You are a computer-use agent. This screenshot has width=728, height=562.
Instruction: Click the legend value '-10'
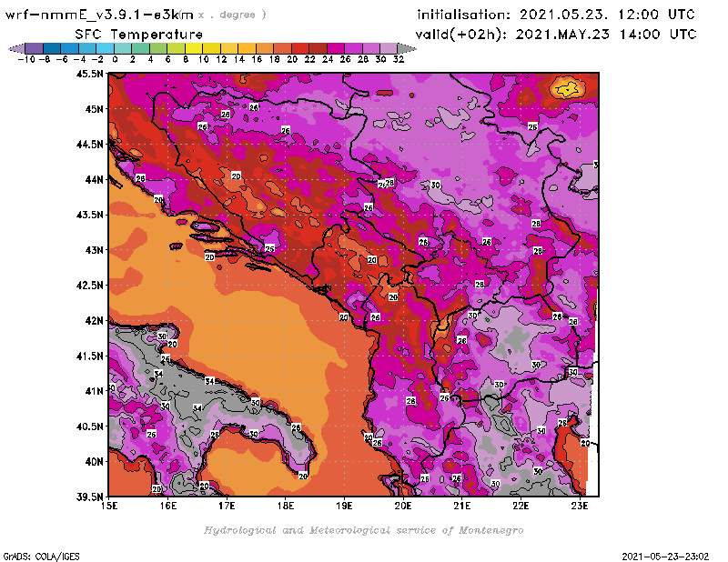(26, 59)
